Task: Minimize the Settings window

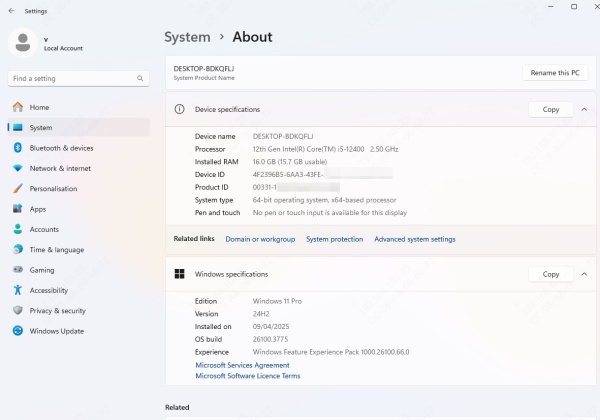Action: tap(550, 7)
